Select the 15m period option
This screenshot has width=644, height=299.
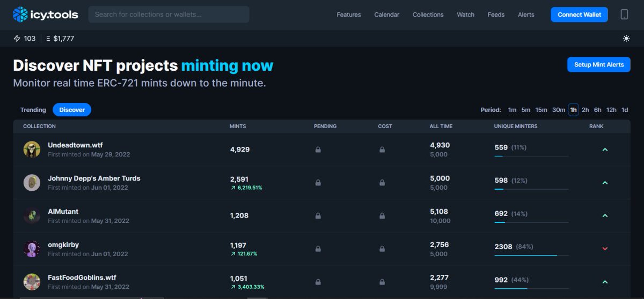[x=541, y=110]
